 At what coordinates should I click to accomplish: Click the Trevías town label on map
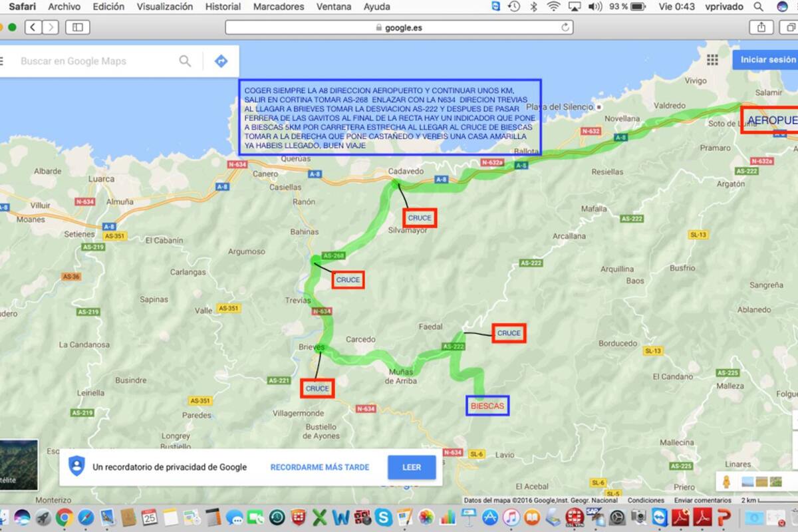tap(297, 300)
